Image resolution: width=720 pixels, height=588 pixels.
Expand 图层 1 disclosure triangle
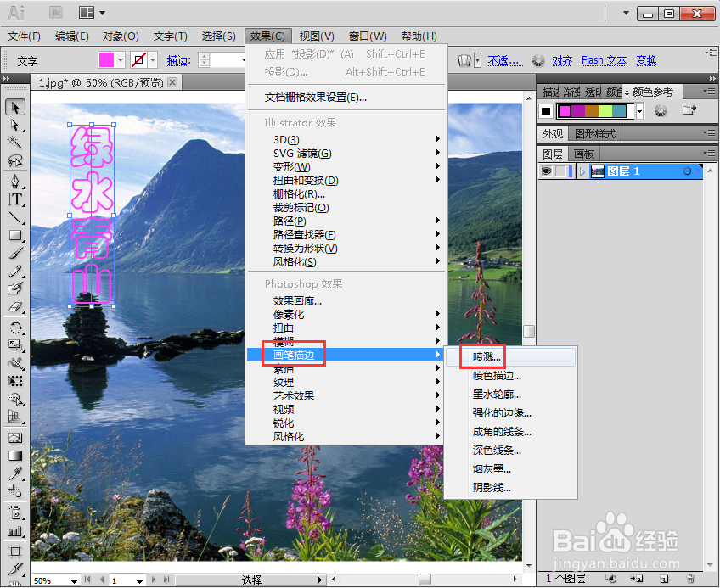(x=582, y=171)
